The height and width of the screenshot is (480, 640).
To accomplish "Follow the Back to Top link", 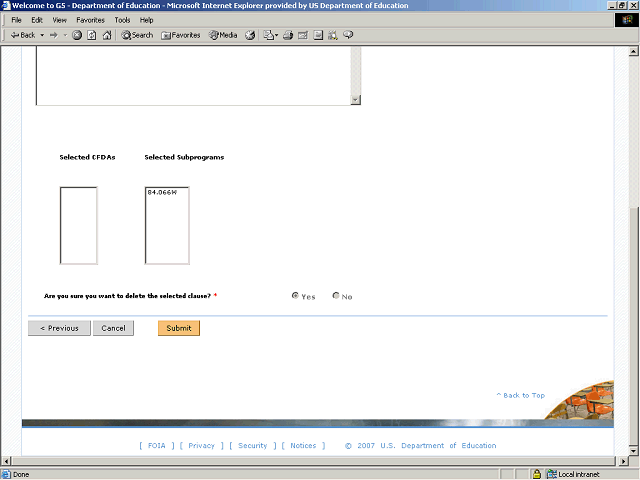I will coord(520,396).
